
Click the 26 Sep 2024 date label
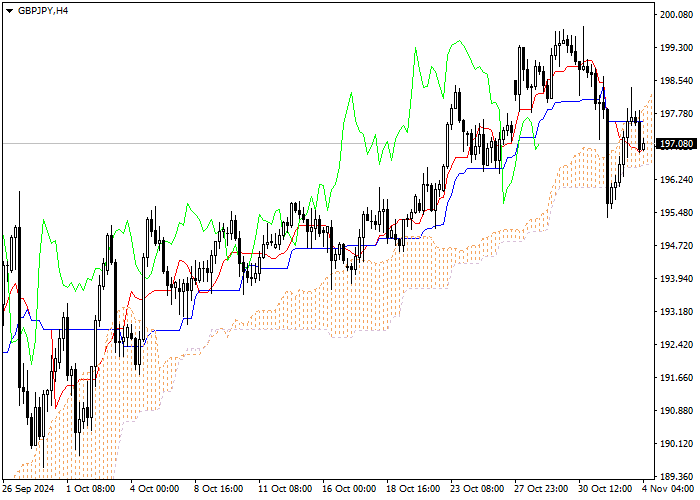point(29,489)
